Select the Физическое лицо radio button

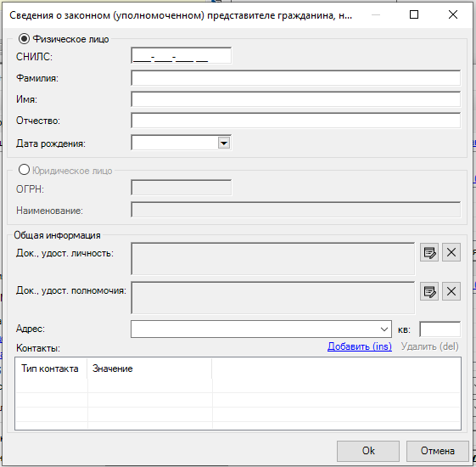24,39
